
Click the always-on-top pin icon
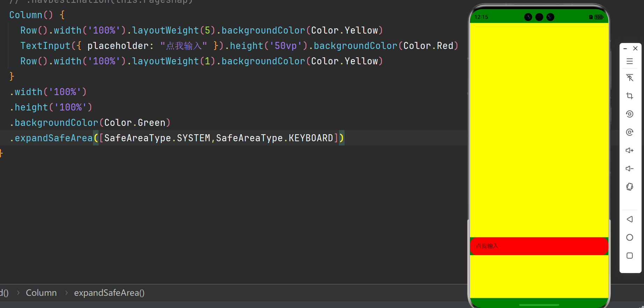click(630, 78)
